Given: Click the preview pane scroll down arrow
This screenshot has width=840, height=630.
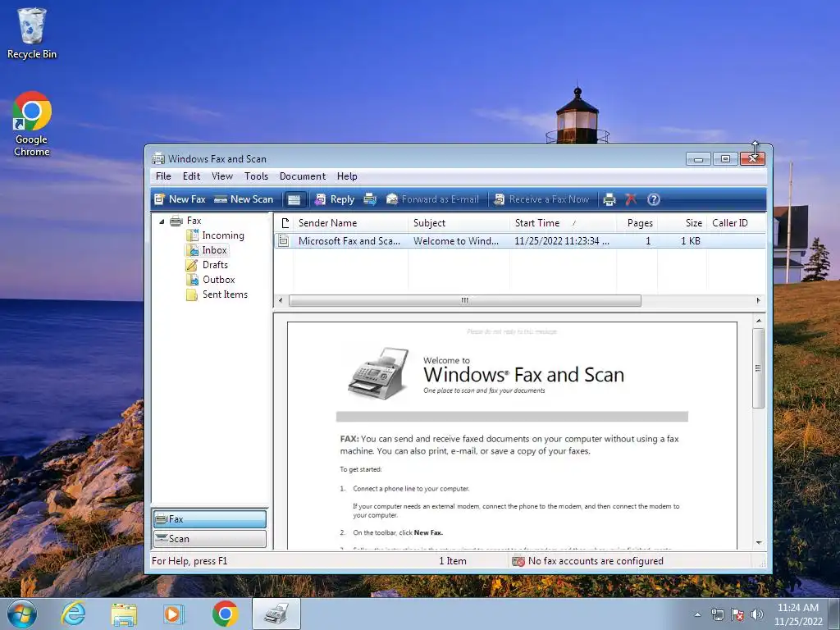Looking at the screenshot, I should pyautogui.click(x=759, y=543).
